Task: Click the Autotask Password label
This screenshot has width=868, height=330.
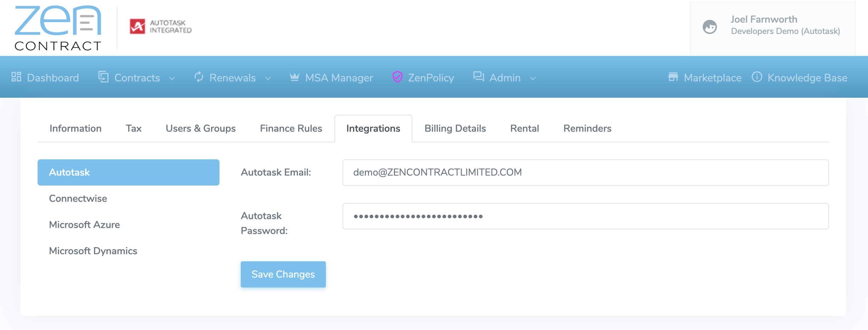Action: [x=264, y=223]
